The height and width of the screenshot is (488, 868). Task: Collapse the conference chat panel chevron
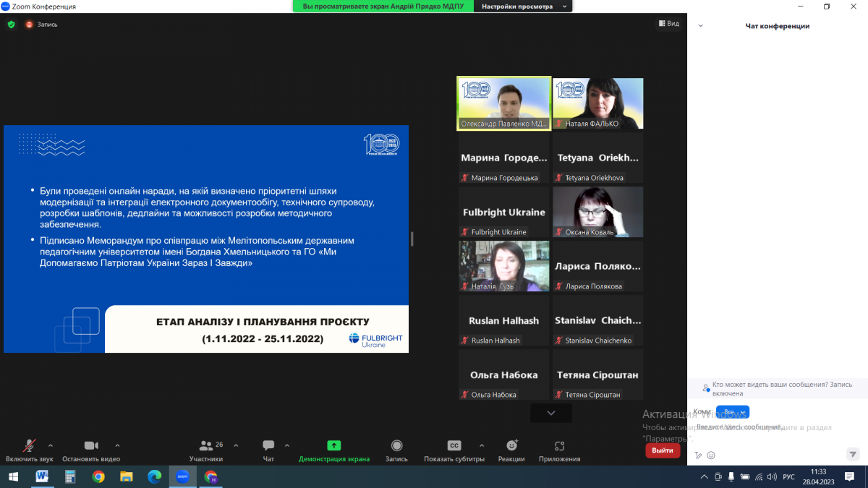(x=700, y=26)
